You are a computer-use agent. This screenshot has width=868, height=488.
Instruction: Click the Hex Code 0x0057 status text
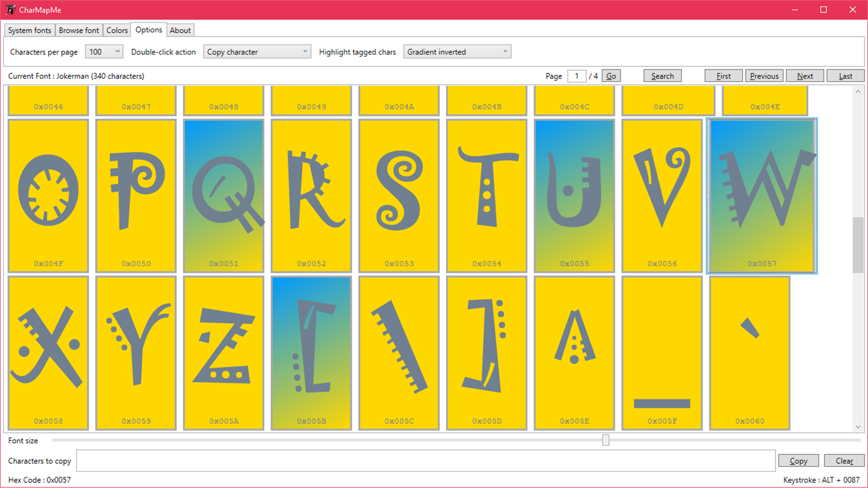(x=39, y=480)
